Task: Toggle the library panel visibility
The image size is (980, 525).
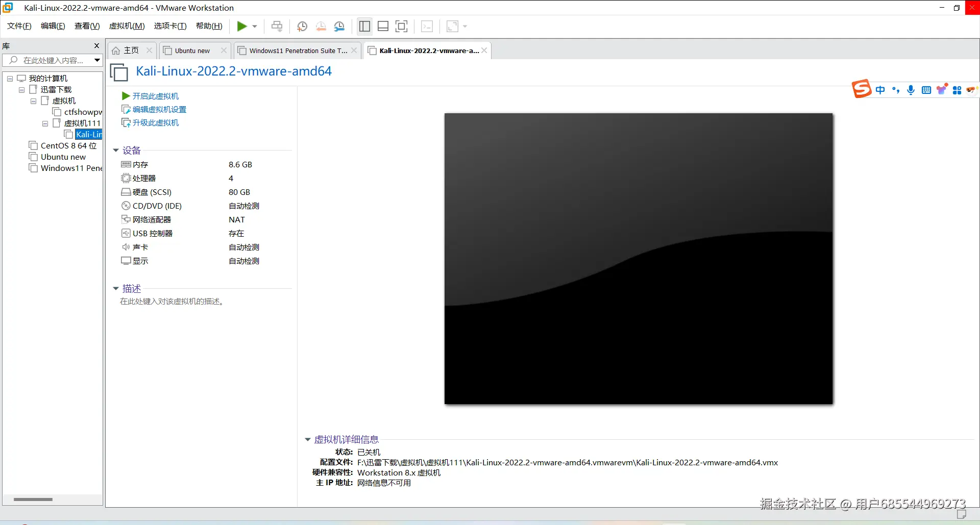Action: (x=364, y=27)
